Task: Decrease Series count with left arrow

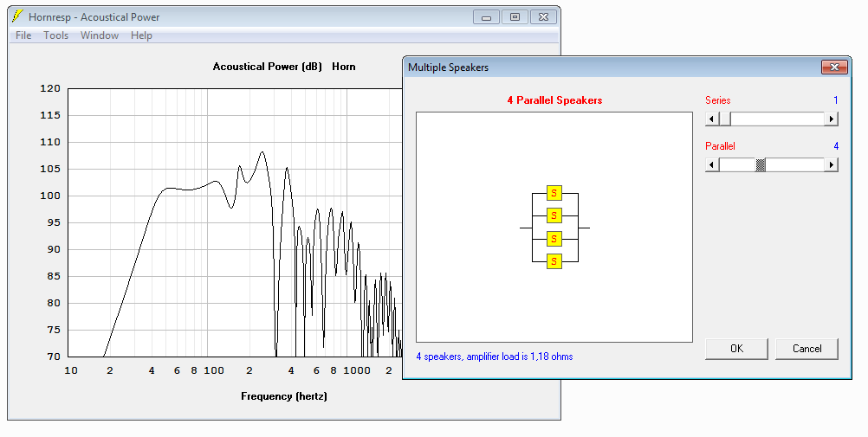Action: (712, 119)
